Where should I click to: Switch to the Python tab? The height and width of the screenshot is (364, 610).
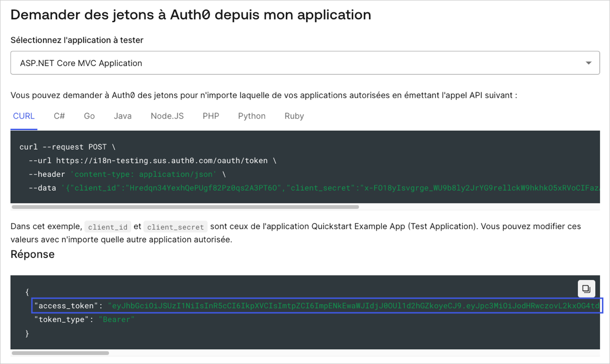tap(252, 116)
